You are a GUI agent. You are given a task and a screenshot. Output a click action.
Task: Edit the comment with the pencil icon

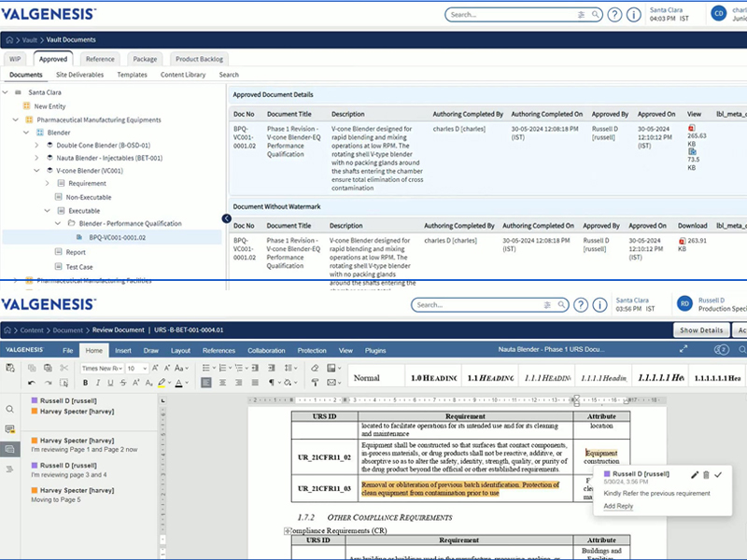point(695,476)
